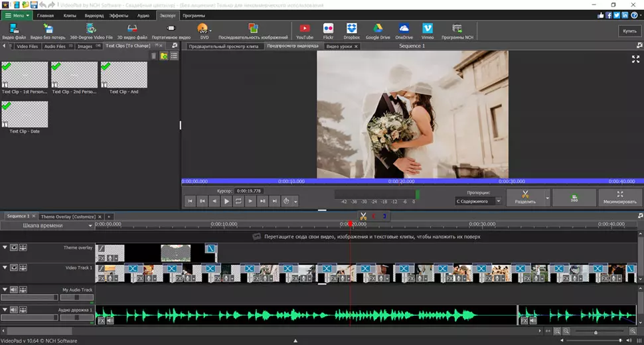Screen dimensions: 644x345
Task: Hide the Theme overlay track with eye icon
Action: [x=14, y=248]
